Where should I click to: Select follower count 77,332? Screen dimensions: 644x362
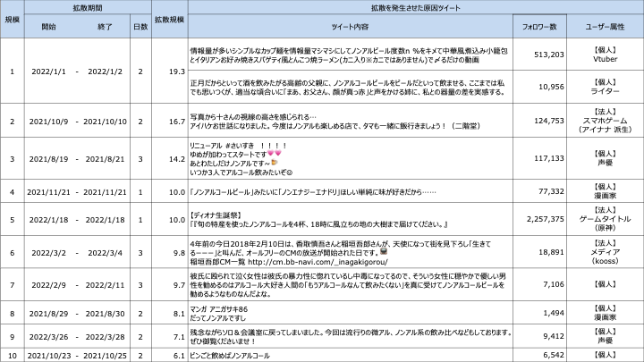(551, 191)
